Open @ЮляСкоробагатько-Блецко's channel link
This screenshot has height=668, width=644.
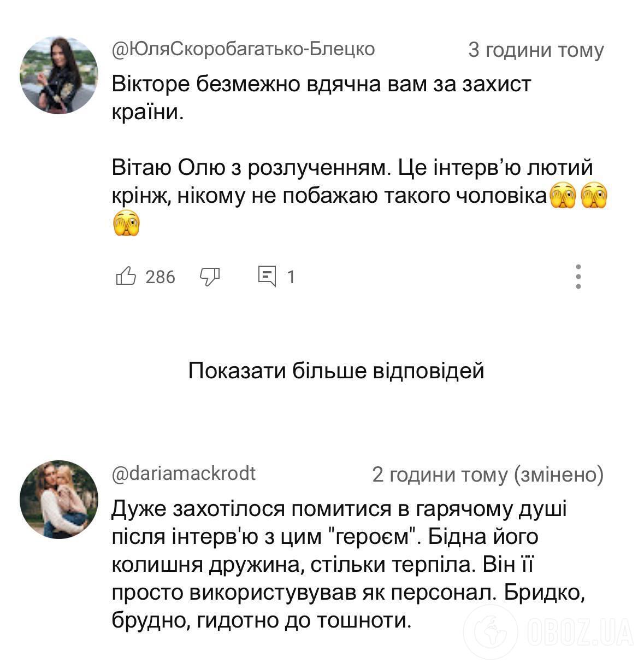click(243, 49)
